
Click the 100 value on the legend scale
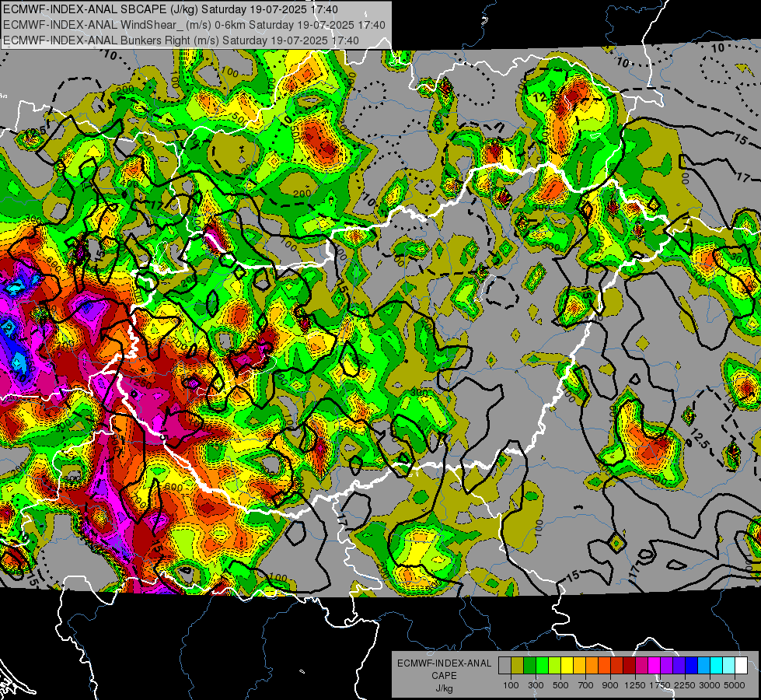click(511, 685)
